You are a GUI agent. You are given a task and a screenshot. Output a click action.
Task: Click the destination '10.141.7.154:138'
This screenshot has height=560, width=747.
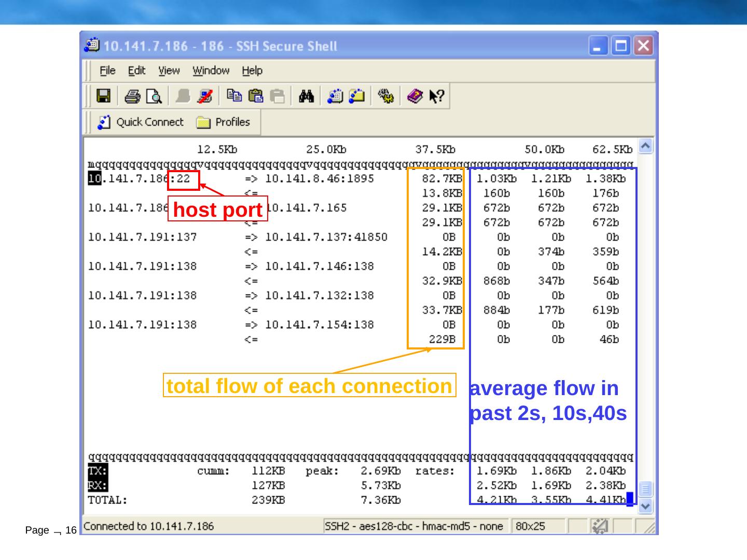coord(320,325)
